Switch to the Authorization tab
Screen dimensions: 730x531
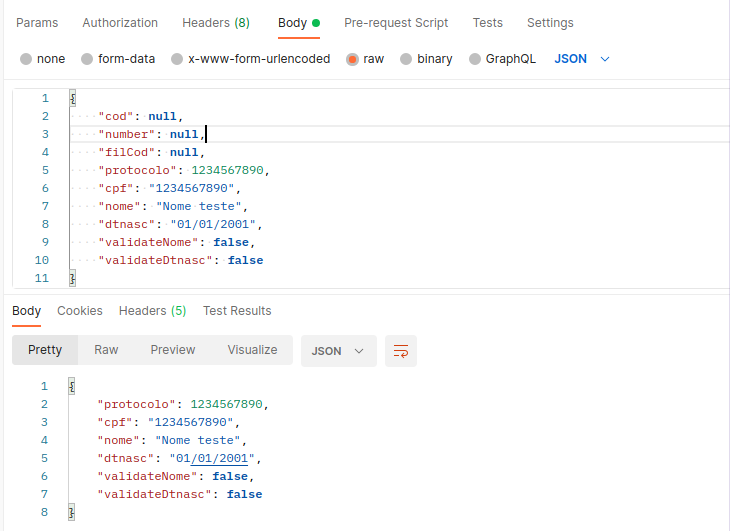(120, 23)
